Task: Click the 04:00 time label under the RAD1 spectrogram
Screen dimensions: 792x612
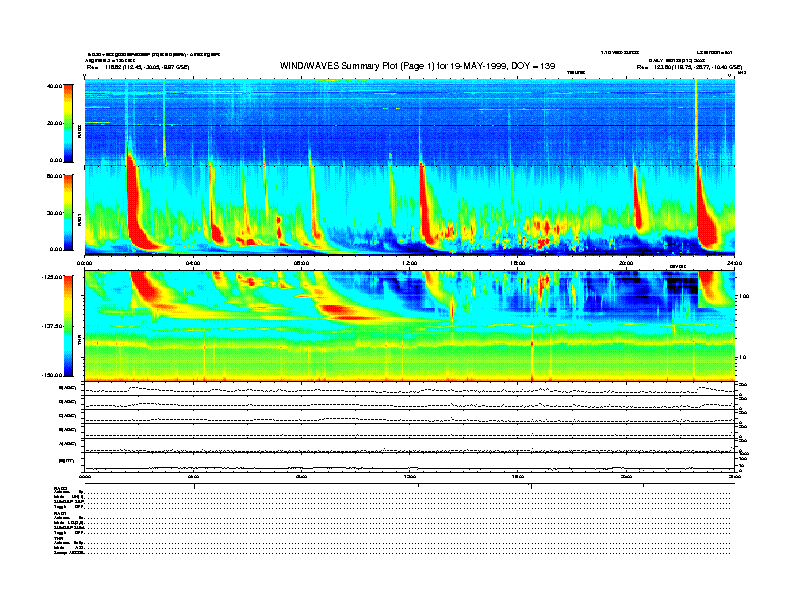Action: [x=193, y=263]
